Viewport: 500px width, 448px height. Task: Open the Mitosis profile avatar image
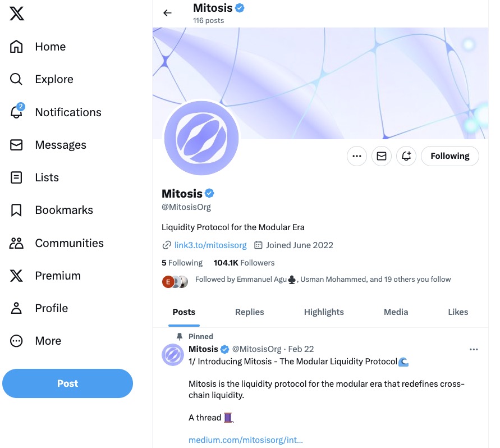click(201, 138)
